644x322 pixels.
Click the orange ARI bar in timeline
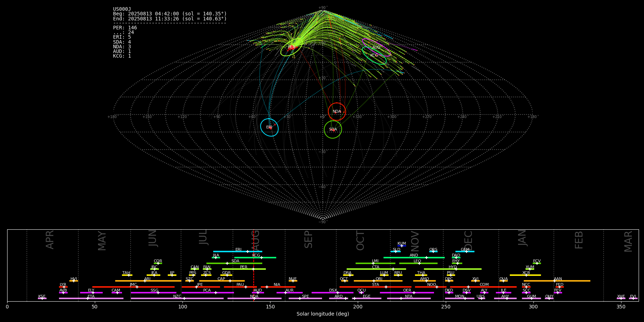pyautogui.click(x=148, y=281)
